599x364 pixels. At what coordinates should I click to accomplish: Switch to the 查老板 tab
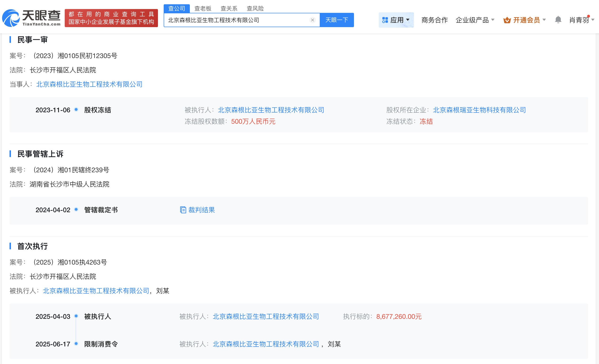203,9
